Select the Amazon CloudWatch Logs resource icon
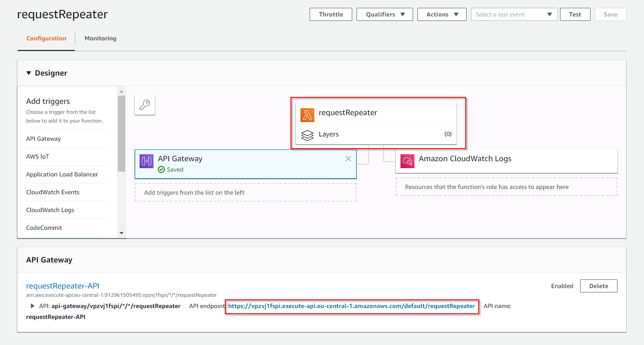Viewport: 644px width, 345px height. coord(407,161)
